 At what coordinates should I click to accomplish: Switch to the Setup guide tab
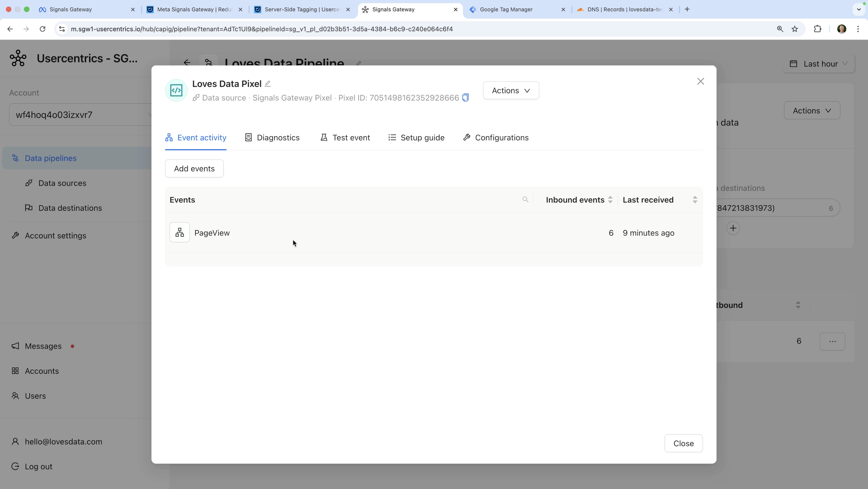[x=416, y=138]
